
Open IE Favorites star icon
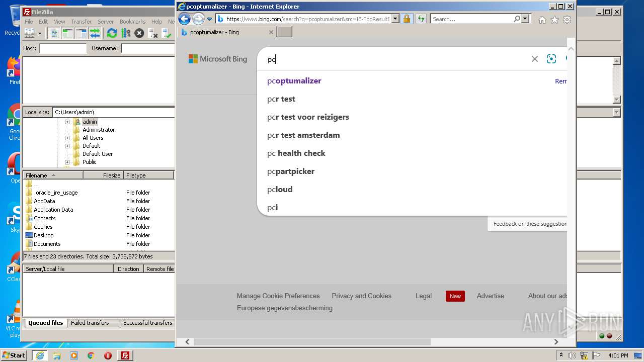pos(554,20)
